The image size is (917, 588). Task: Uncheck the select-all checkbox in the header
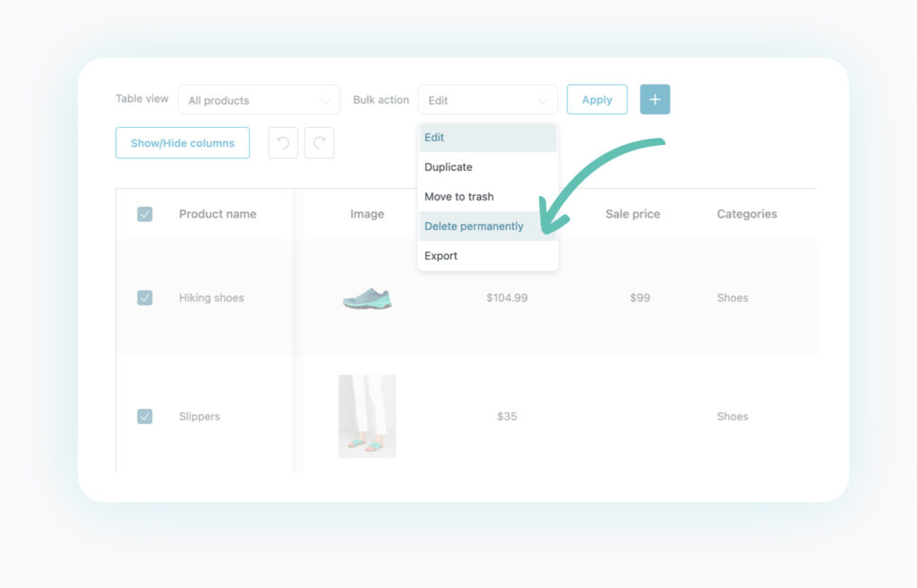144,214
